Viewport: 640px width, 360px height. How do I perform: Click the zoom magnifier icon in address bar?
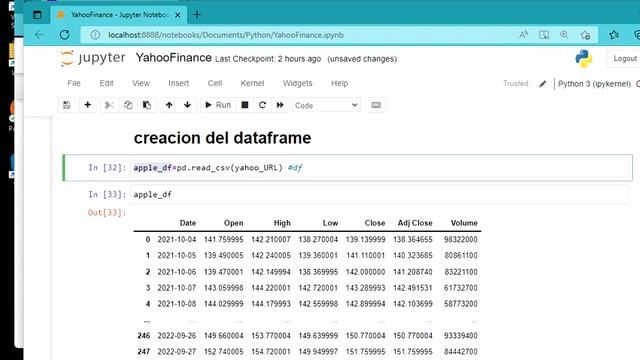click(564, 35)
